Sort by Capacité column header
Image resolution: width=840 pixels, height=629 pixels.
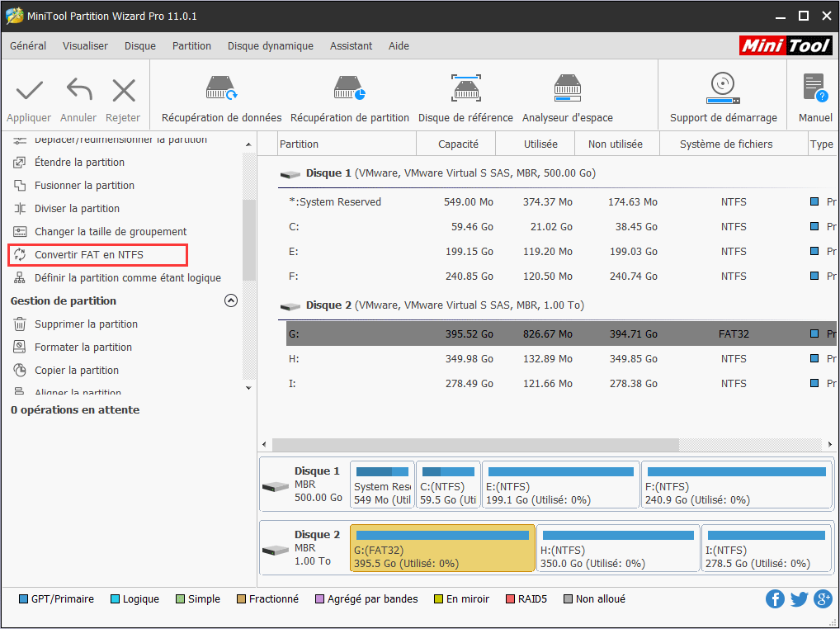tap(456, 144)
